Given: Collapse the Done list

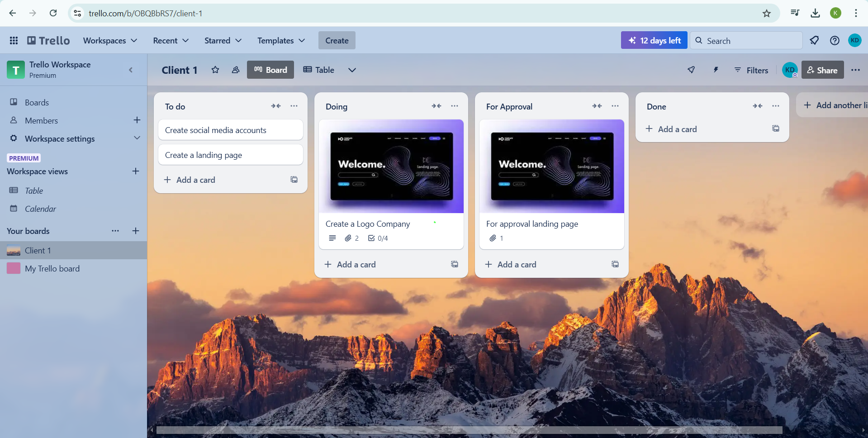Looking at the screenshot, I should [758, 106].
